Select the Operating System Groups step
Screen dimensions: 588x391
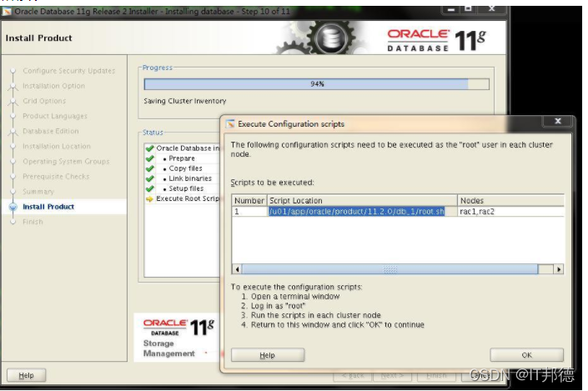click(66, 161)
